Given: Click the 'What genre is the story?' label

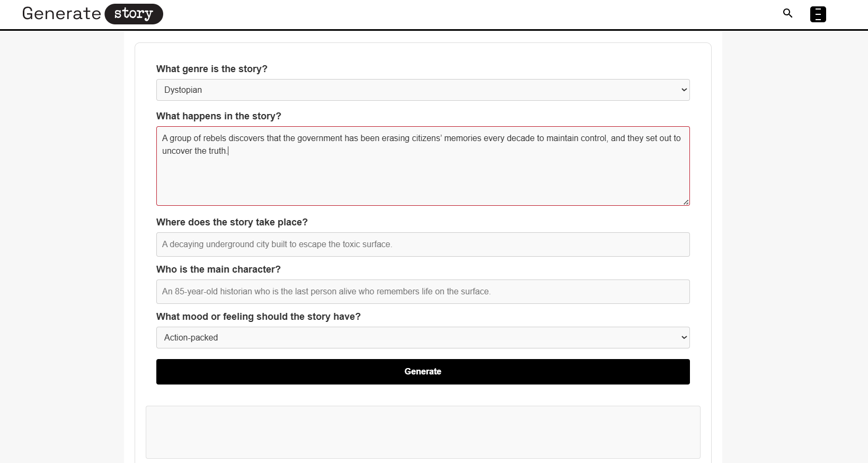Looking at the screenshot, I should (x=211, y=68).
